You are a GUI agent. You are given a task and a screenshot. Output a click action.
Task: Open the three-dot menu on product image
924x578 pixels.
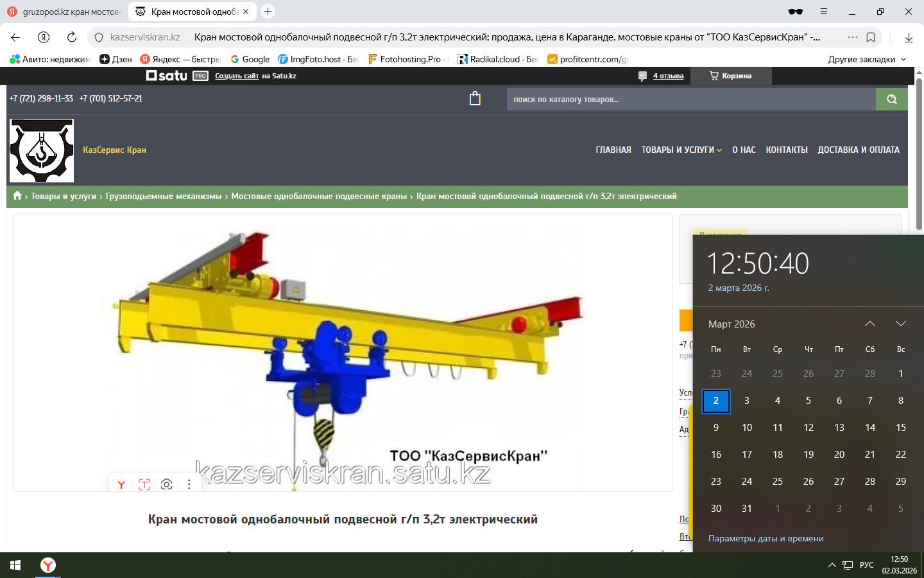(189, 484)
